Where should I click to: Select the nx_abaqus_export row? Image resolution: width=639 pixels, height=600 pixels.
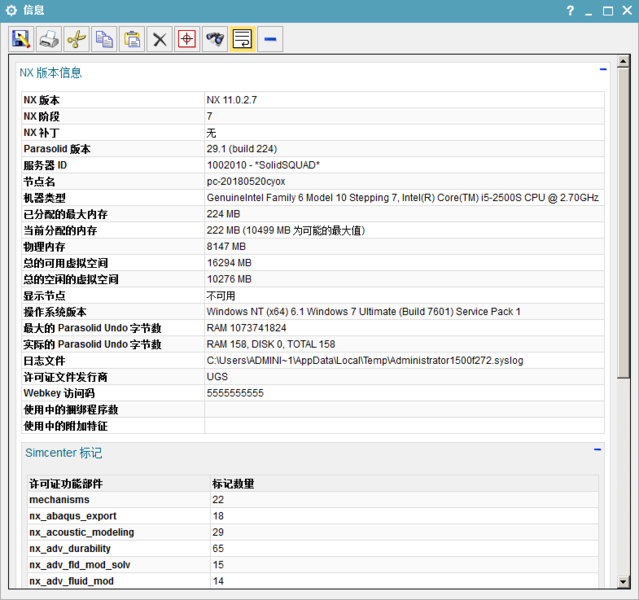point(70,516)
